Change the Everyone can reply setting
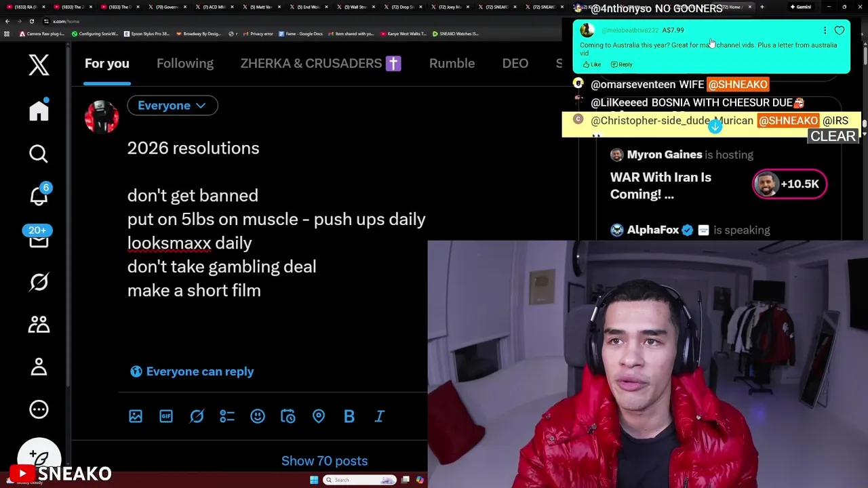 (192, 371)
